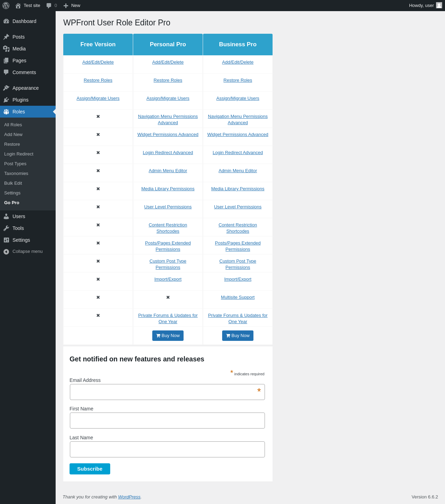Click Buy Now under Business Pro

tap(238, 336)
